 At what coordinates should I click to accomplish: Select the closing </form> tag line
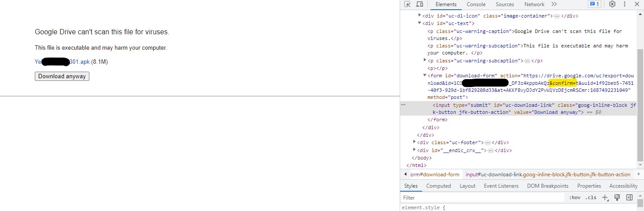click(x=438, y=120)
